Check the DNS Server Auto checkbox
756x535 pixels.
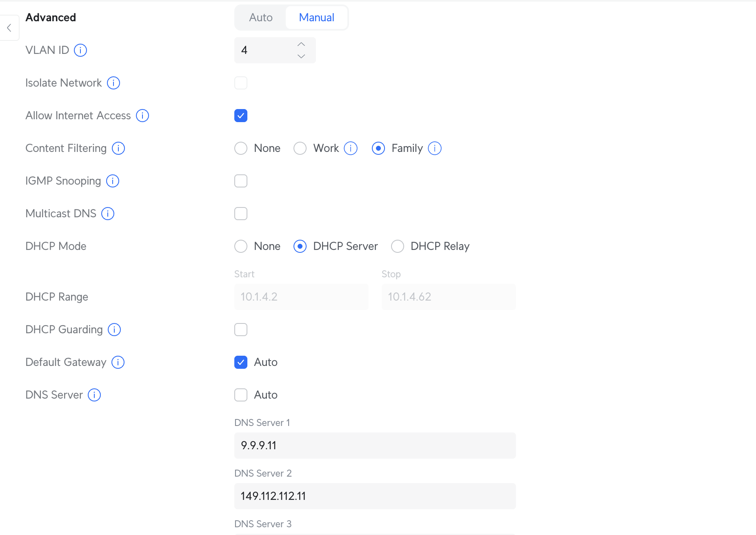pos(241,395)
